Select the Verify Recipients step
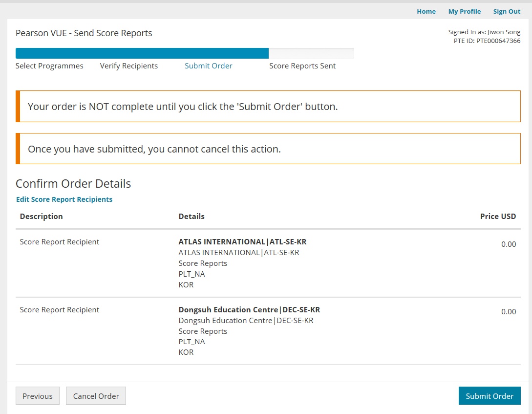Screen dimensions: 532x414 click(129, 66)
